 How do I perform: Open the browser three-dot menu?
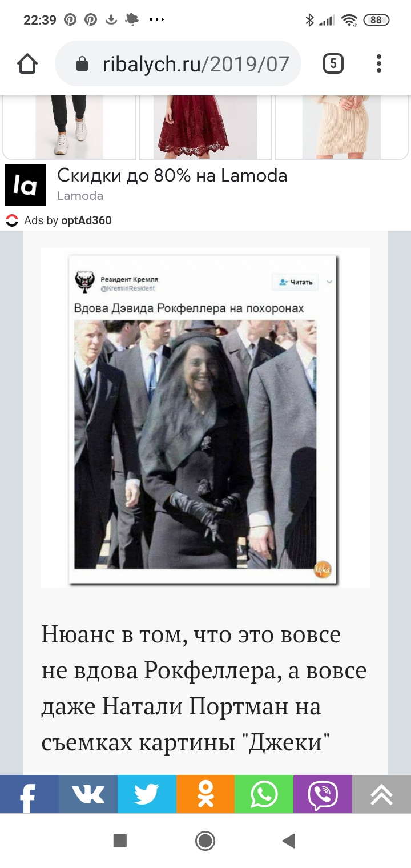378,63
